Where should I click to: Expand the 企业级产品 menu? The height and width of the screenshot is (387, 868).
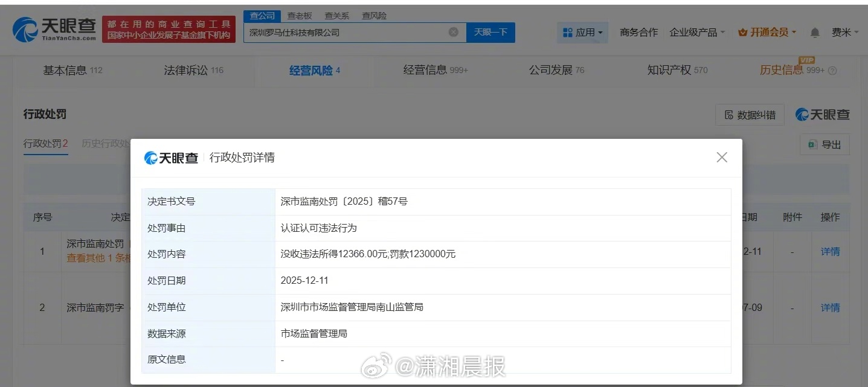pyautogui.click(x=697, y=33)
